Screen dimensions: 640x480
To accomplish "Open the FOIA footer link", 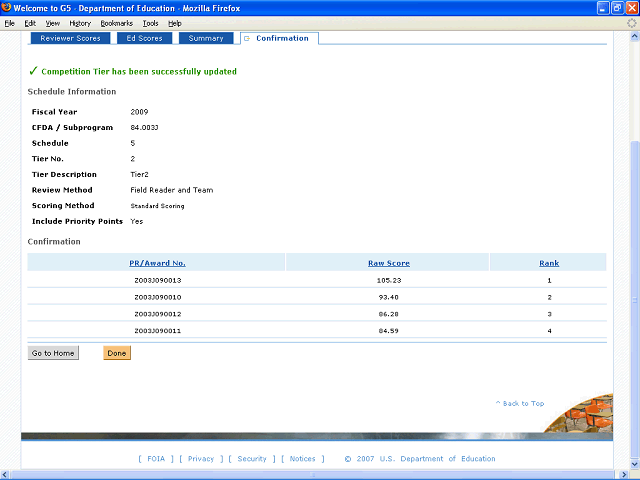I will [156, 459].
